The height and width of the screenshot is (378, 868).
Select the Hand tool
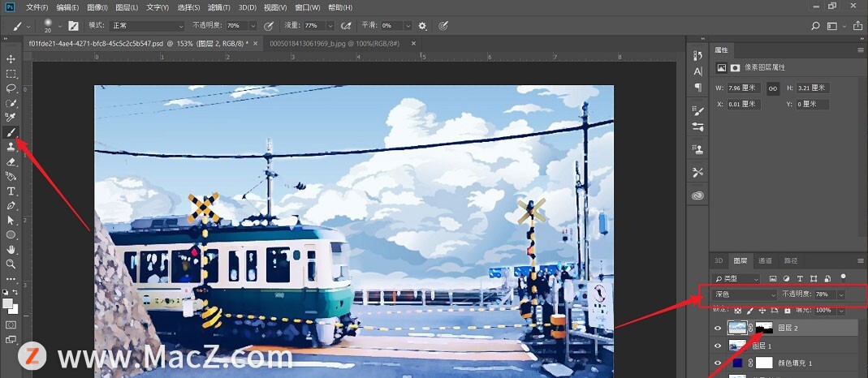tap(11, 249)
